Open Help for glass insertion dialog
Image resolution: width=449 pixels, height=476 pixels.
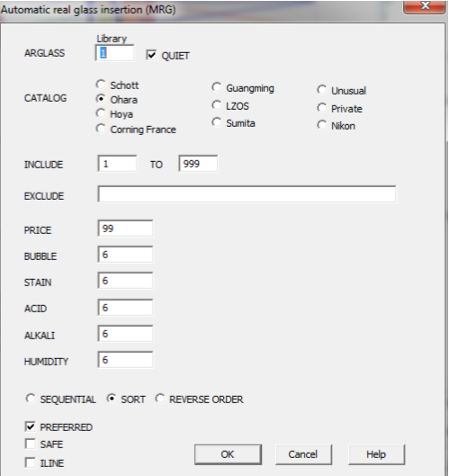[376, 454]
